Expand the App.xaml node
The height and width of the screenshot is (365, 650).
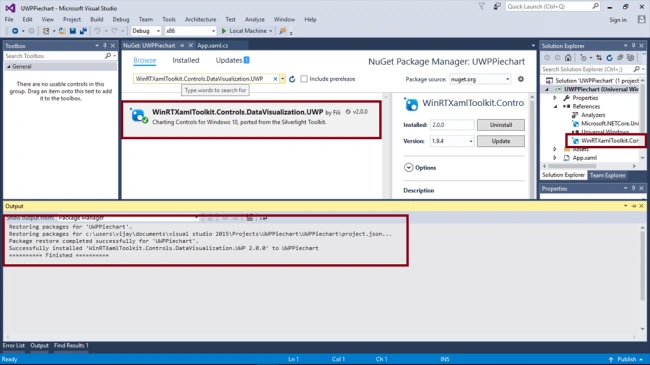555,158
